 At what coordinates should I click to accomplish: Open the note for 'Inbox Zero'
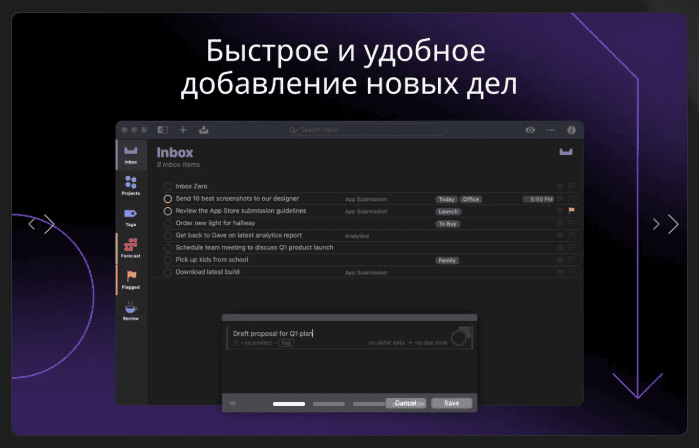[560, 186]
